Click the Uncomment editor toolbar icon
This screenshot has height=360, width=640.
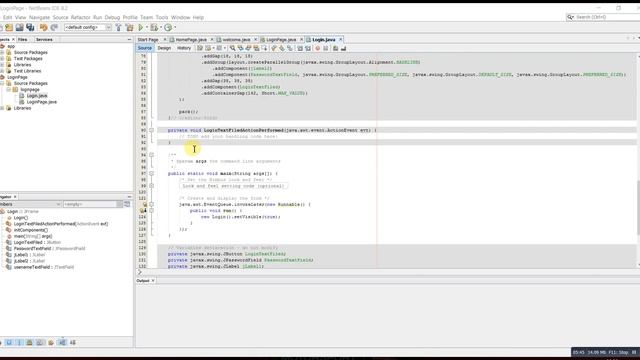click(x=343, y=48)
